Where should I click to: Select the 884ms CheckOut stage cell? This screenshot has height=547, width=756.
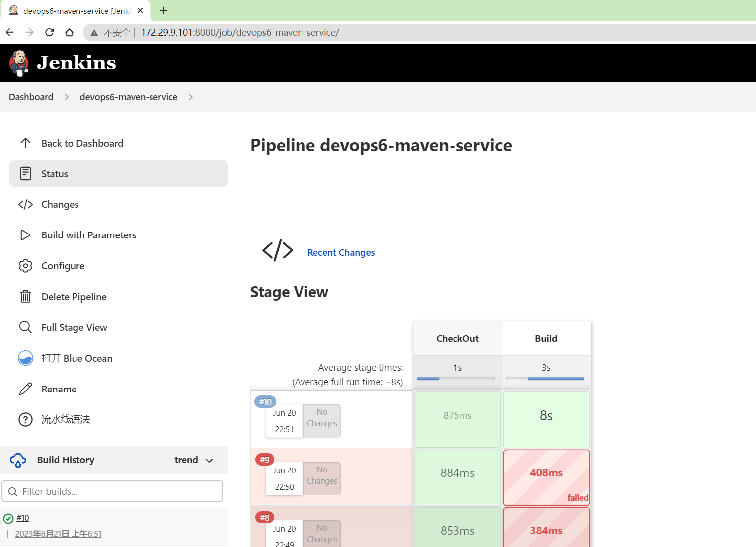click(x=457, y=477)
